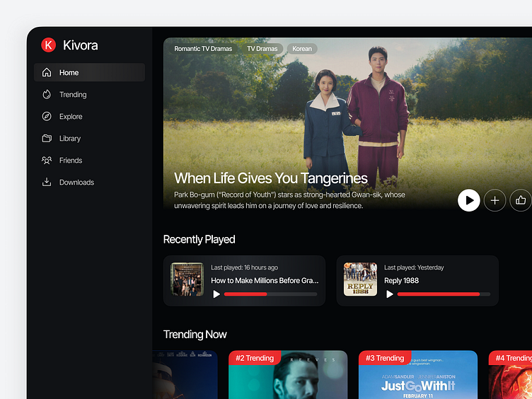
Task: Click 'Last played: 16 hours ago' text
Action: tap(244, 267)
